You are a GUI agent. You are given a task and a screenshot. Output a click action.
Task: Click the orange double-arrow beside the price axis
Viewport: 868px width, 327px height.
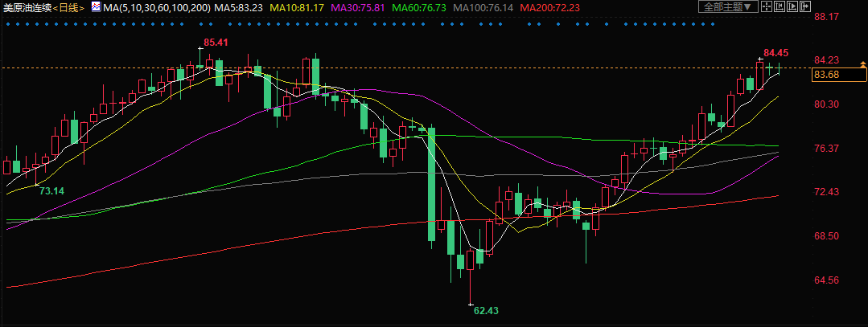click(863, 74)
